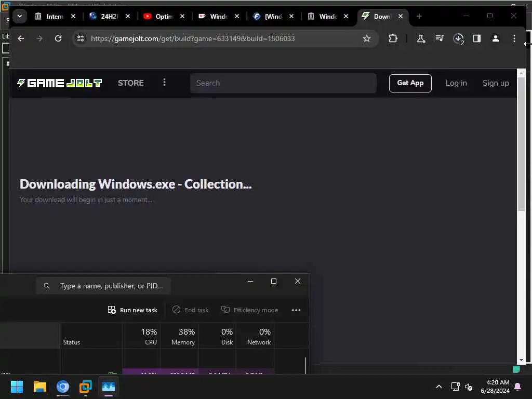Click the muted volume tray icon

pos(469,387)
